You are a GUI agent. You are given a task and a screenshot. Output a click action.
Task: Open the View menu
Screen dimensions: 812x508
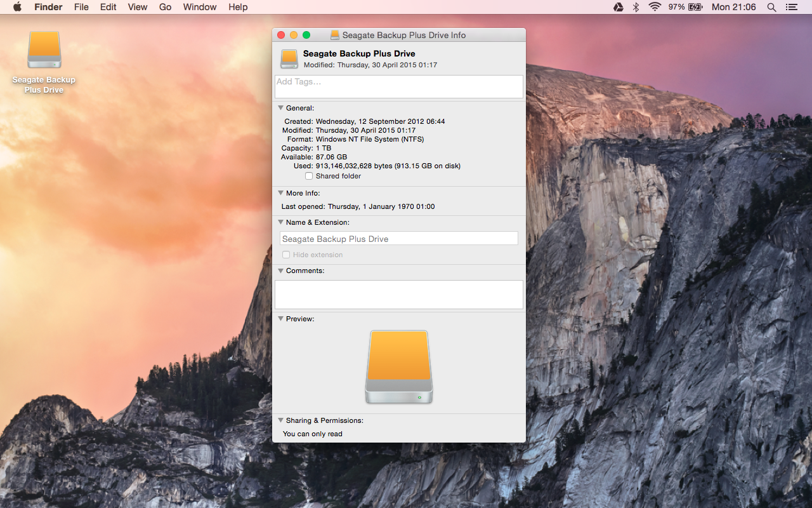pyautogui.click(x=138, y=7)
